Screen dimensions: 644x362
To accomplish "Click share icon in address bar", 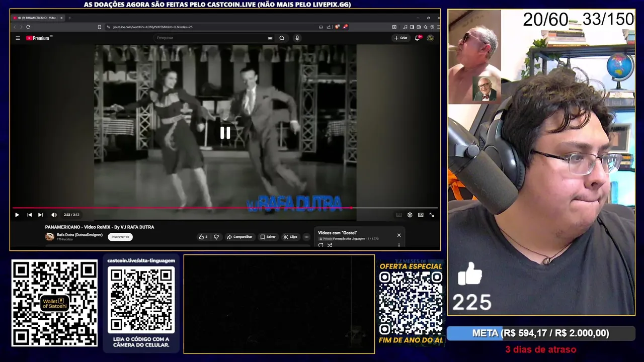I will (x=329, y=27).
